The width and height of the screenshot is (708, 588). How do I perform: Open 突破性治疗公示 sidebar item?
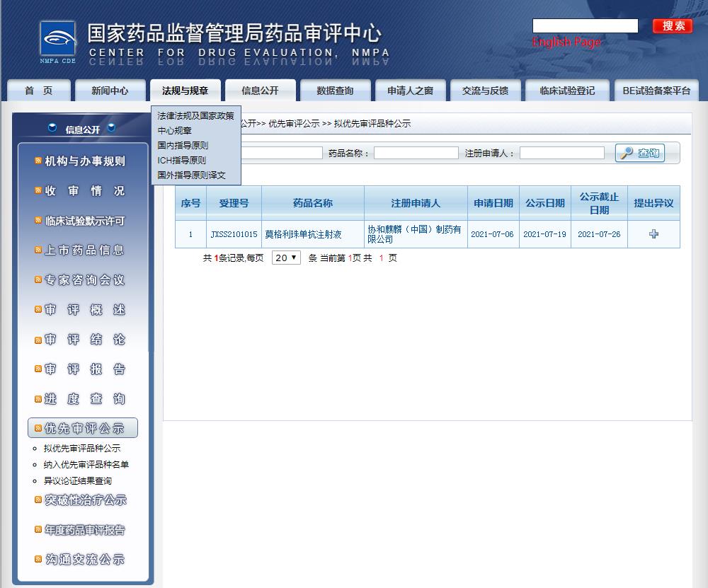click(x=86, y=500)
